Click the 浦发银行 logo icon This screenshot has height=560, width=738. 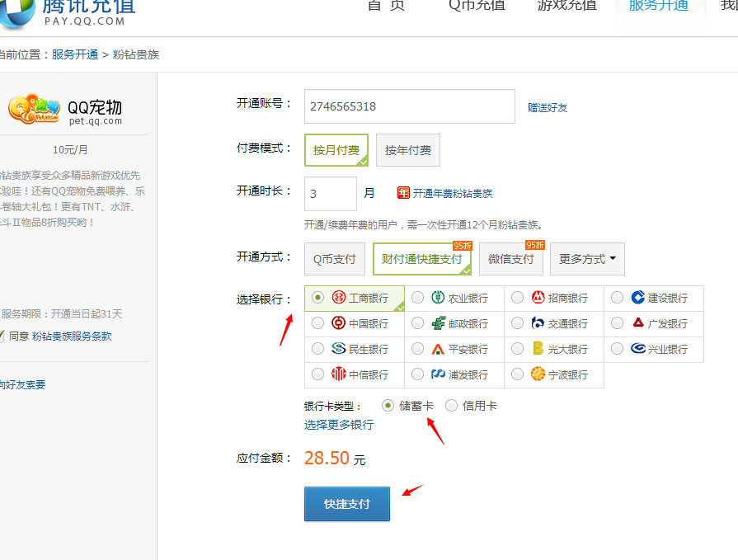point(438,374)
